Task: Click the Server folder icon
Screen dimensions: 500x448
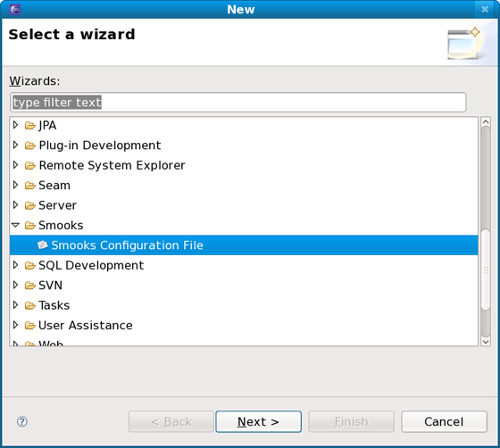Action: click(x=30, y=205)
